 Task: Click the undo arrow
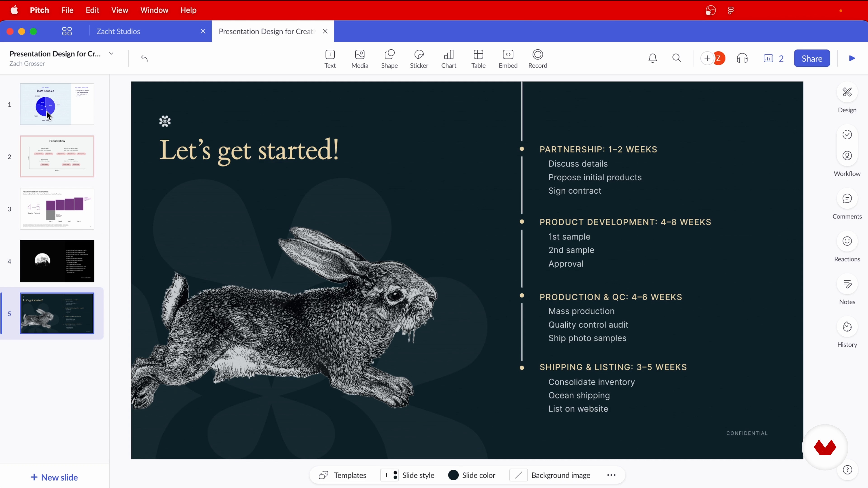tap(144, 59)
